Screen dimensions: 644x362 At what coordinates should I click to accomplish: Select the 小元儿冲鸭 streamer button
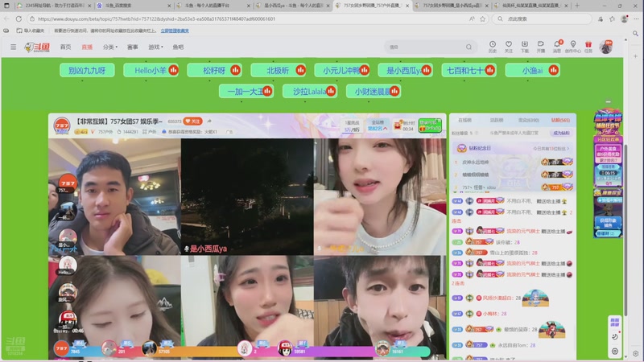click(341, 70)
